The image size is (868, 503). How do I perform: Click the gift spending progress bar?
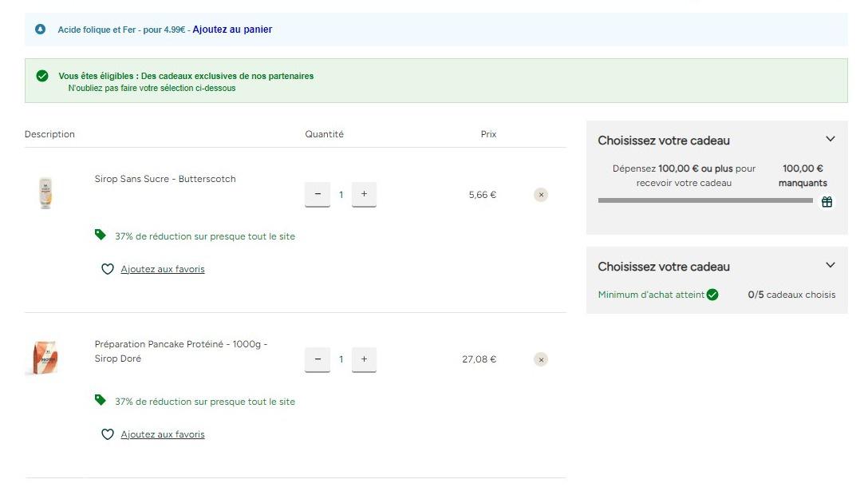tap(705, 200)
